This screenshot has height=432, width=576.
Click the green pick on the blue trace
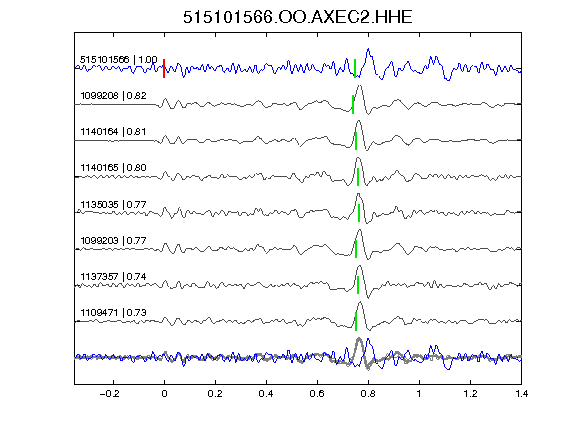355,68
